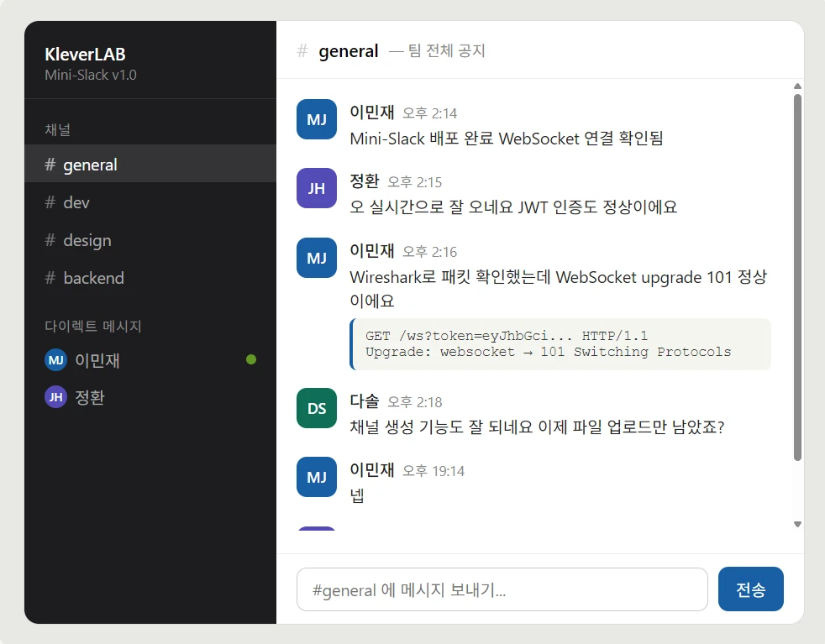Click the message input field for #general
825x644 pixels.
click(502, 589)
